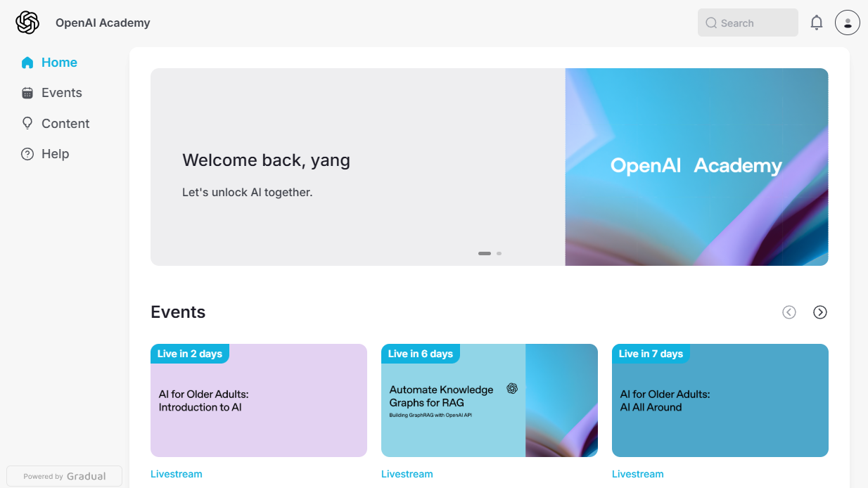This screenshot has width=868, height=488.
Task: Click inside the Search input field
Action: click(x=748, y=23)
